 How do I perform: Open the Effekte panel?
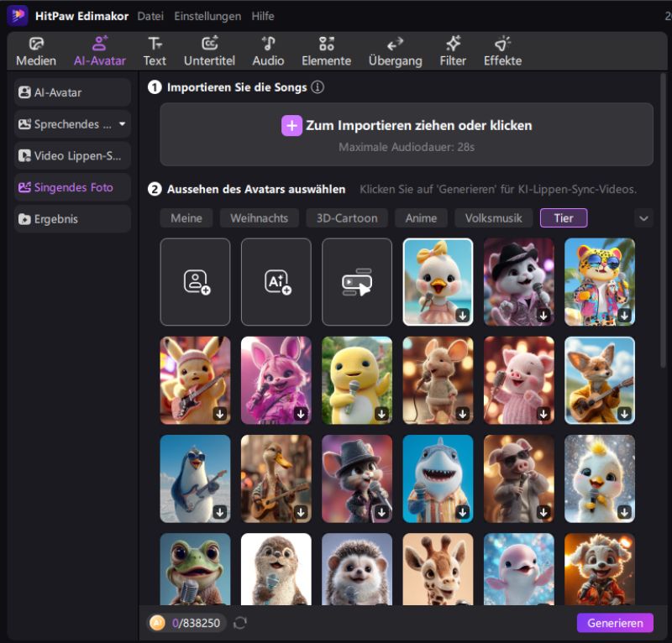(502, 51)
